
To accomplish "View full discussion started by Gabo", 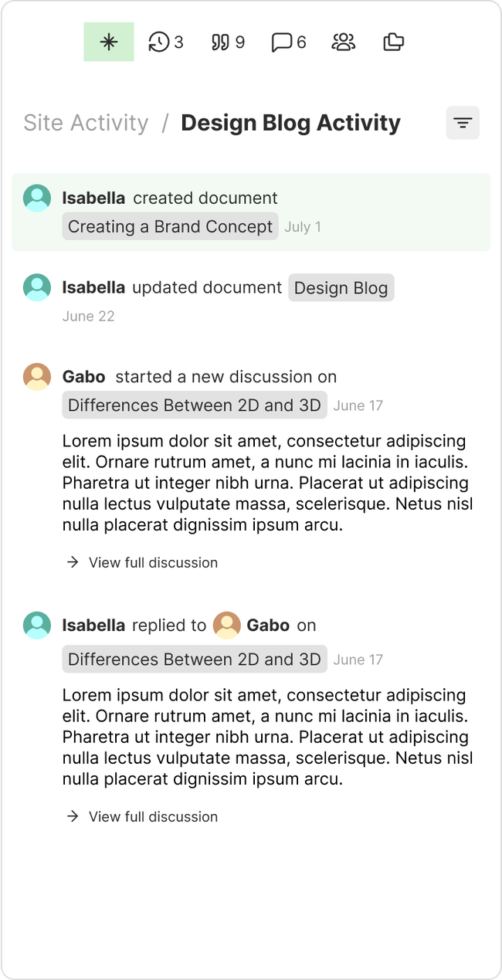I will pos(153,562).
